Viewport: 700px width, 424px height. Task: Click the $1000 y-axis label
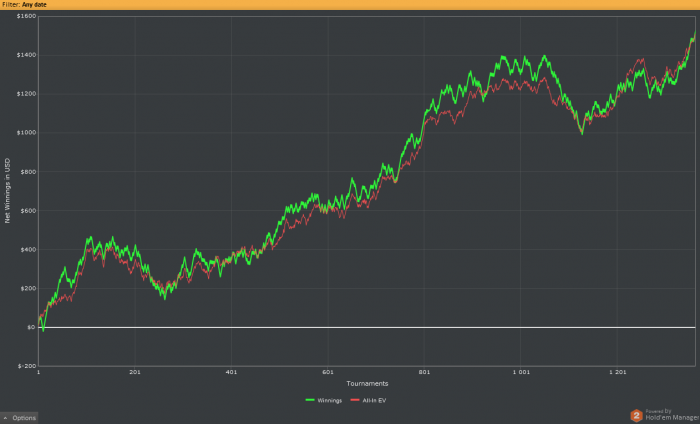click(26, 133)
